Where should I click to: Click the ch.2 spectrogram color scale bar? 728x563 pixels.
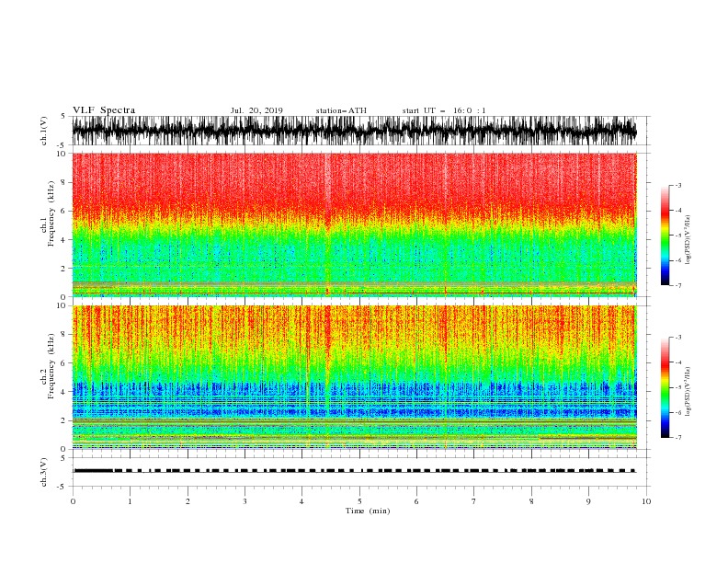point(665,387)
